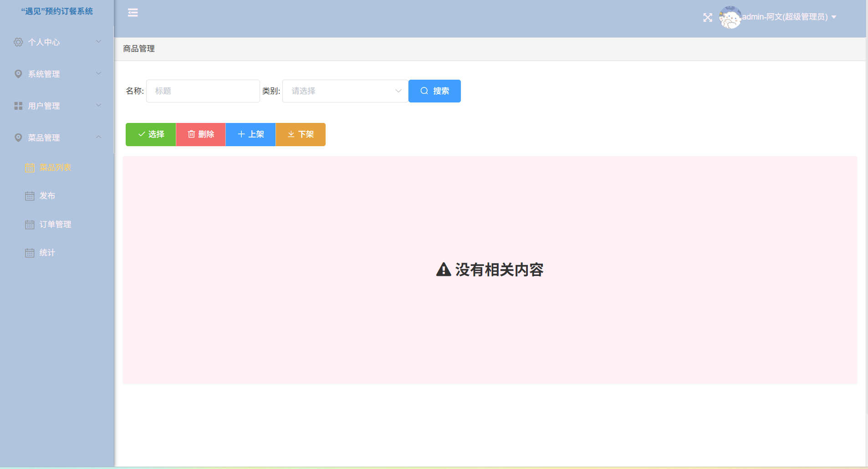Collapse the 菜品管理 chevron
Viewport: 868px width, 469px height.
[x=98, y=137]
